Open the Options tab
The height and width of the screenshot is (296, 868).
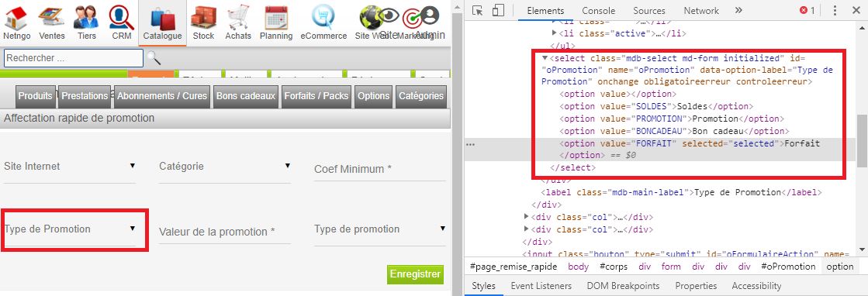click(374, 96)
